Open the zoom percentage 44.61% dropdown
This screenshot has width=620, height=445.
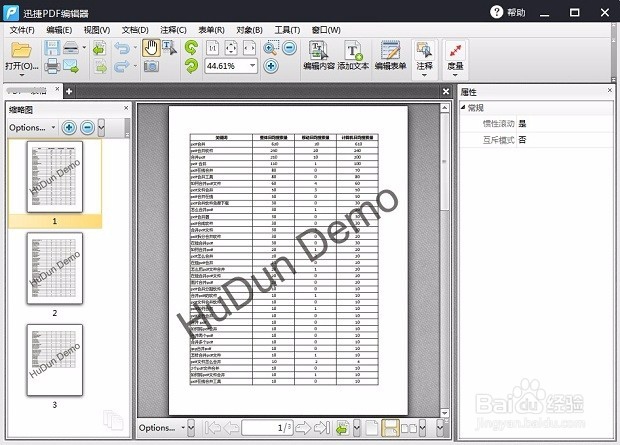pos(252,66)
